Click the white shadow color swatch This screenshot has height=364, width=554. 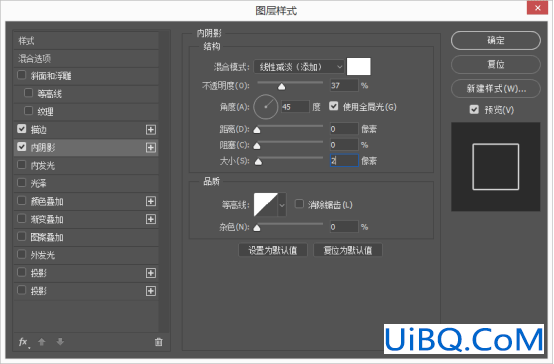[359, 66]
